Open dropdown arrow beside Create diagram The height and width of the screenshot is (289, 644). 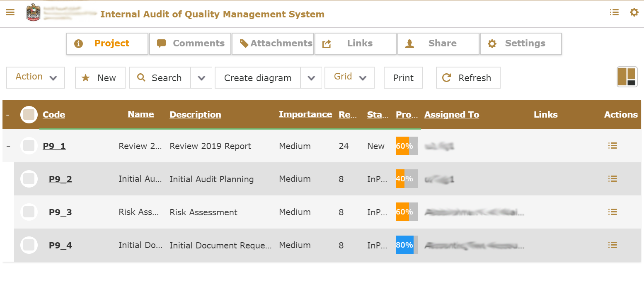point(311,78)
